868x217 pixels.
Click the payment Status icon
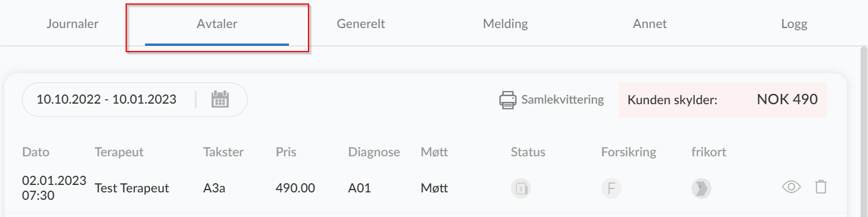(x=521, y=188)
